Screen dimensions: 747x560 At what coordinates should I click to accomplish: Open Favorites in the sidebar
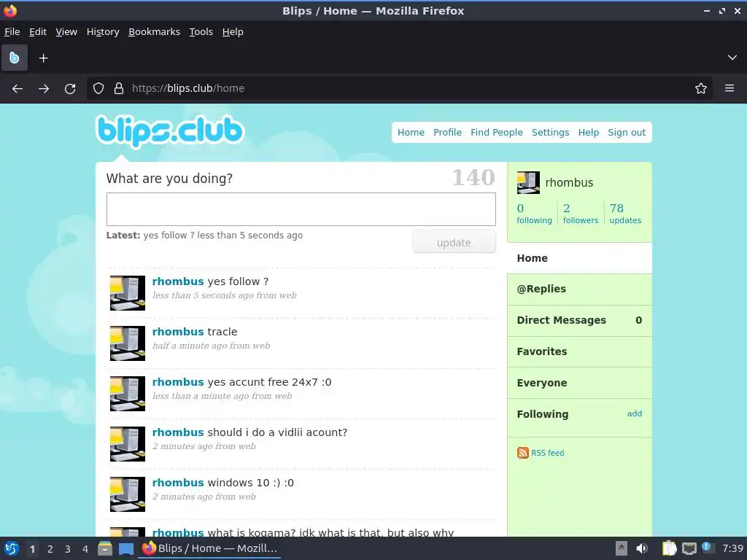[580, 351]
